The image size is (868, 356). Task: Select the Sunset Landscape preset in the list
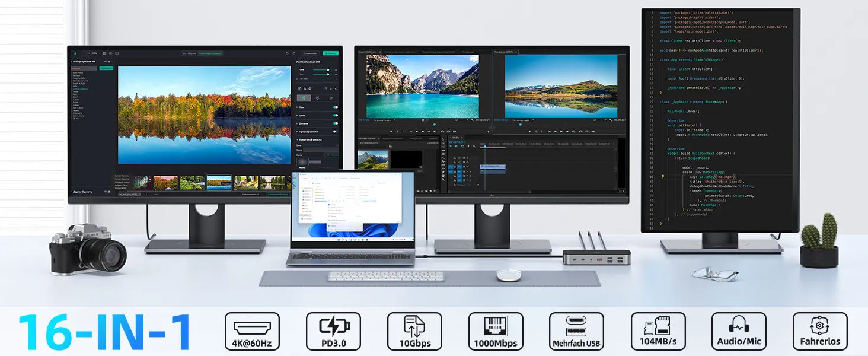pos(80,89)
